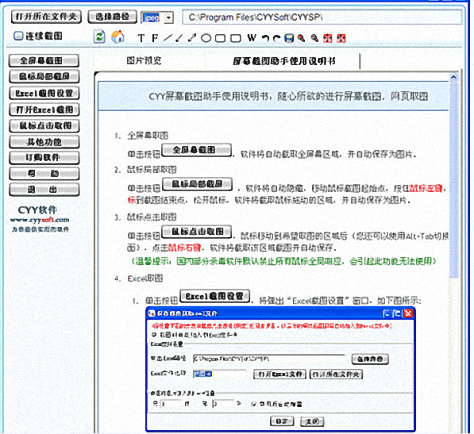Select the double-ended arrow line tool
The height and width of the screenshot is (434, 474).
pyautogui.click(x=192, y=38)
